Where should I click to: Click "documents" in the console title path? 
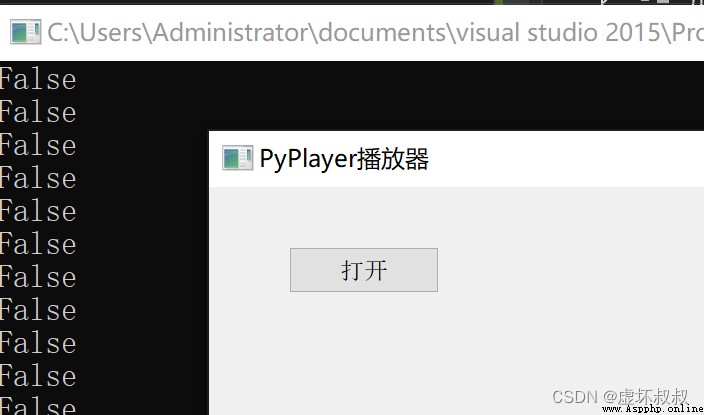382,32
